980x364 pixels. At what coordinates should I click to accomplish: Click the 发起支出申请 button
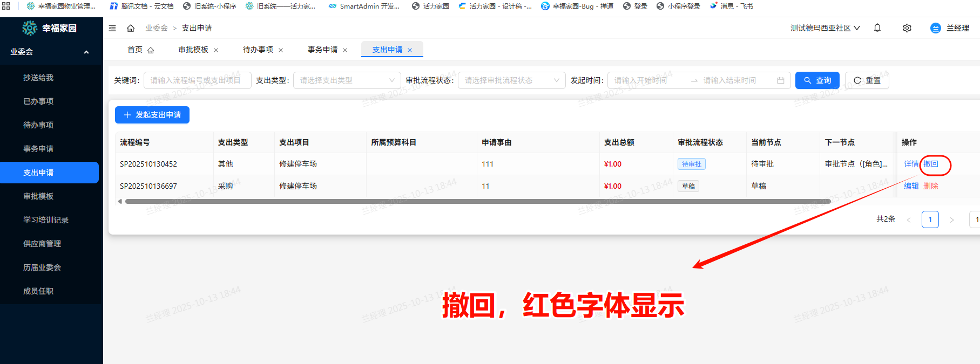tap(152, 115)
